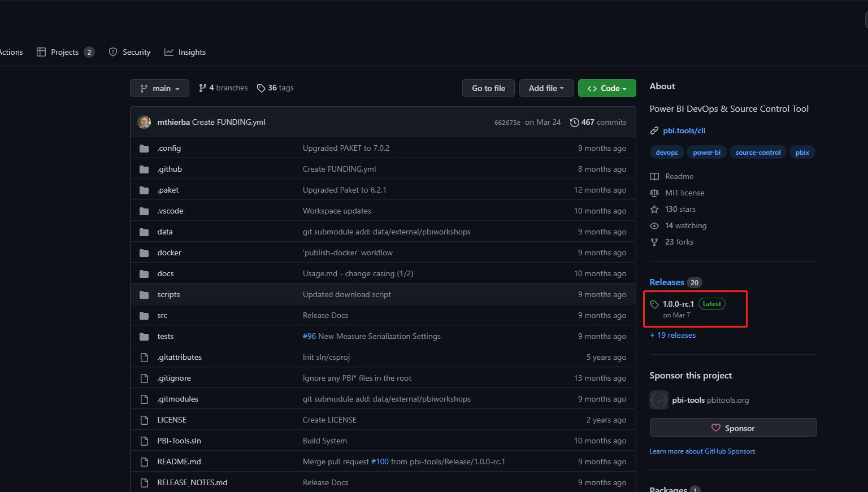The width and height of the screenshot is (868, 492).
Task: Open the green Code dropdown
Action: point(606,88)
